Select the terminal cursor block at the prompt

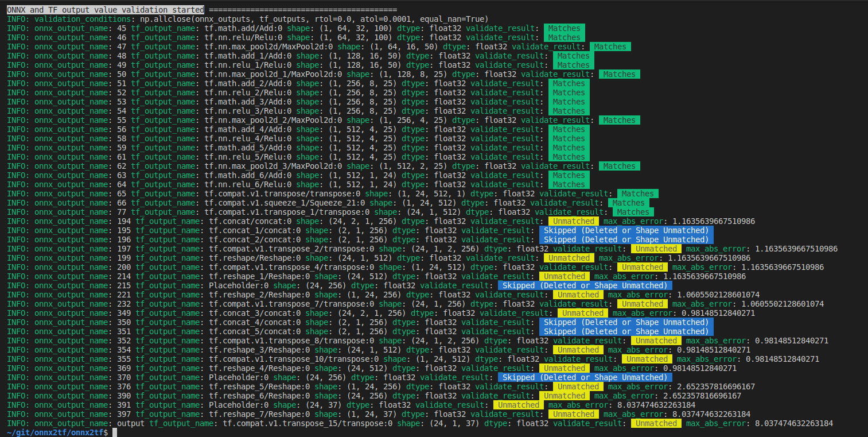coord(114,432)
